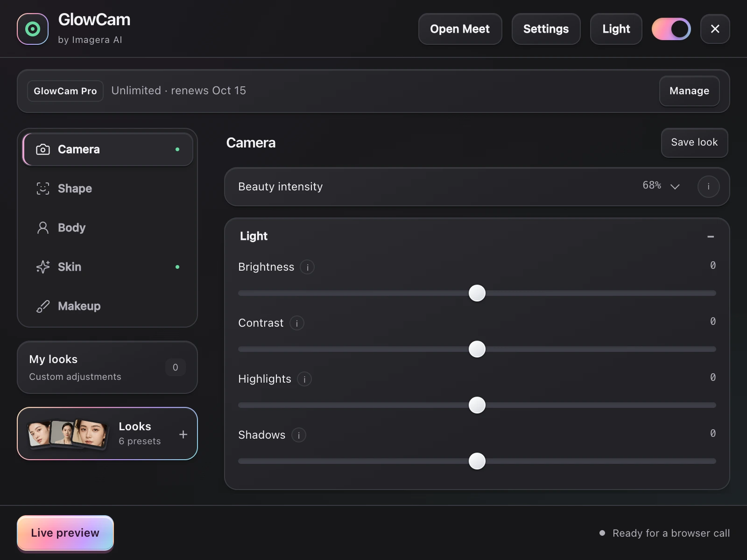Image resolution: width=747 pixels, height=560 pixels.
Task: Show Brightness info tooltip icon
Action: pyautogui.click(x=307, y=267)
